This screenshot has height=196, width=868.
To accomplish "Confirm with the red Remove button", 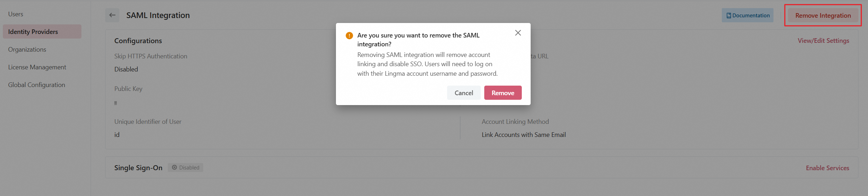I will 503,93.
